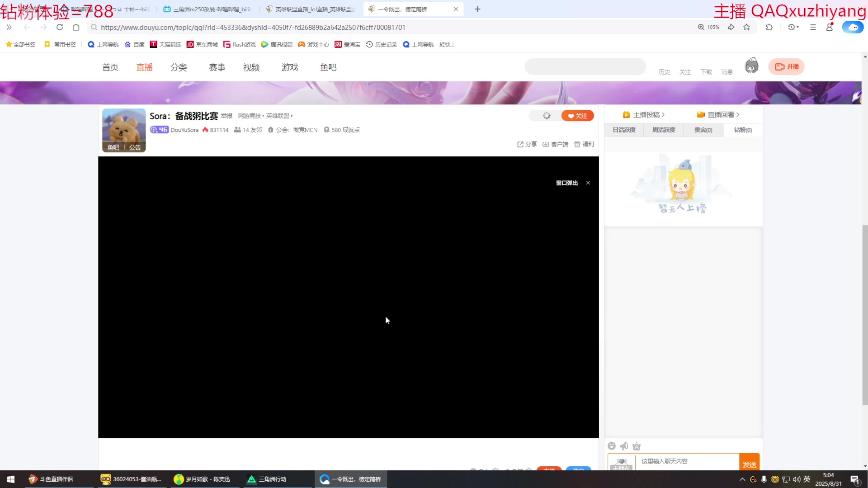Switch to 钻粉(0) tab
Screen dimensions: 868x488
tap(743, 130)
